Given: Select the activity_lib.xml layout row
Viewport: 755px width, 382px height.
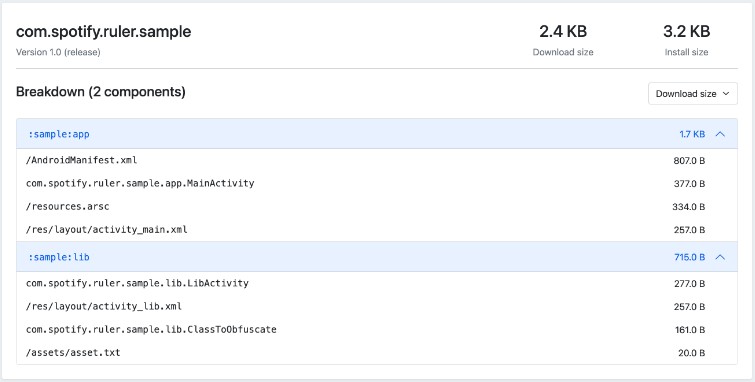Looking at the screenshot, I should click(x=377, y=306).
